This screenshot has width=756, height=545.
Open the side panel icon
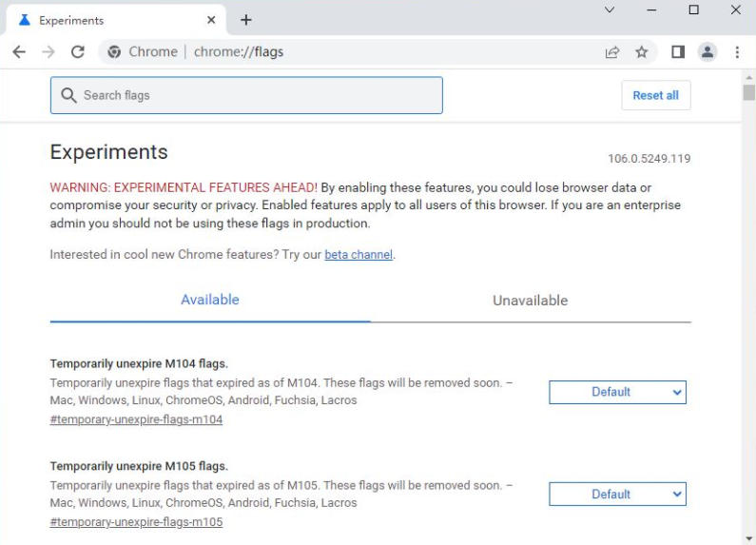click(x=678, y=51)
